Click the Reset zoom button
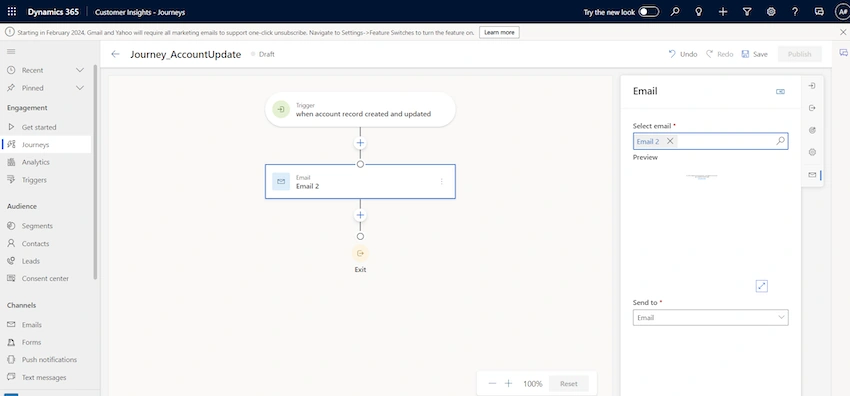The height and width of the screenshot is (396, 850). (x=569, y=384)
